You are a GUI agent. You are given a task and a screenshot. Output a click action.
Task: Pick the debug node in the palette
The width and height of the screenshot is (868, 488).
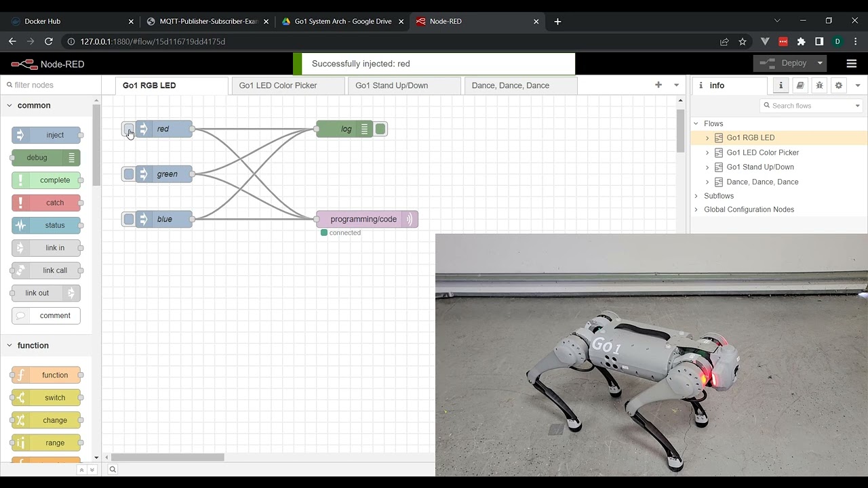46,158
